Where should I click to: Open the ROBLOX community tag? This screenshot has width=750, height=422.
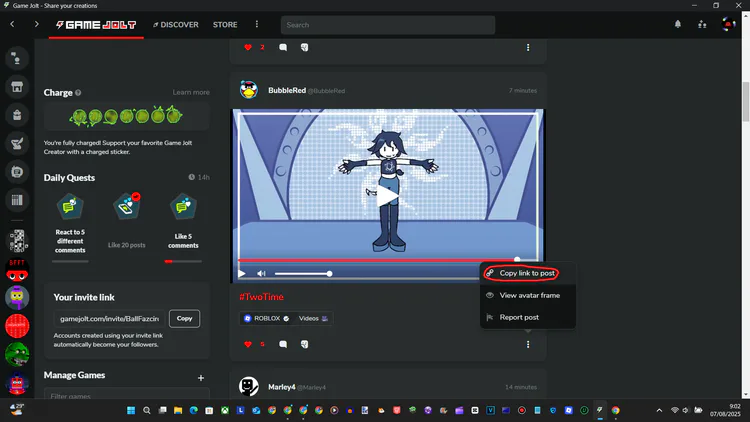pos(267,319)
